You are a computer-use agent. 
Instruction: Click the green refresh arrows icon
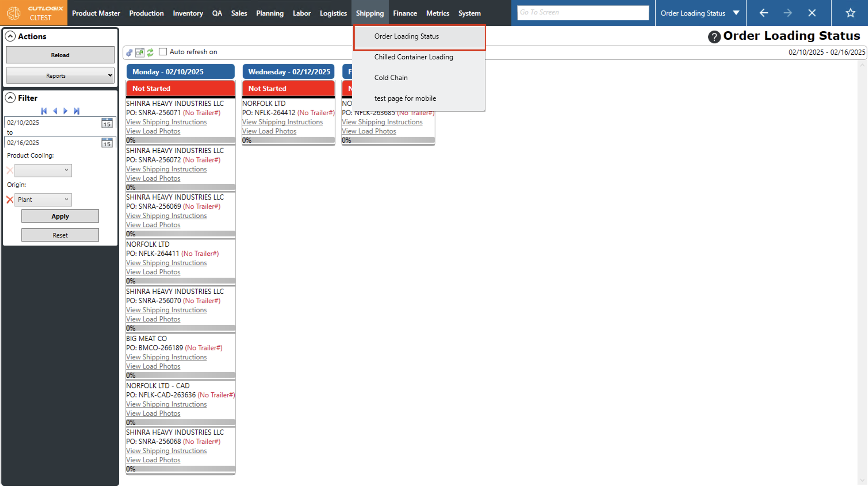click(150, 52)
